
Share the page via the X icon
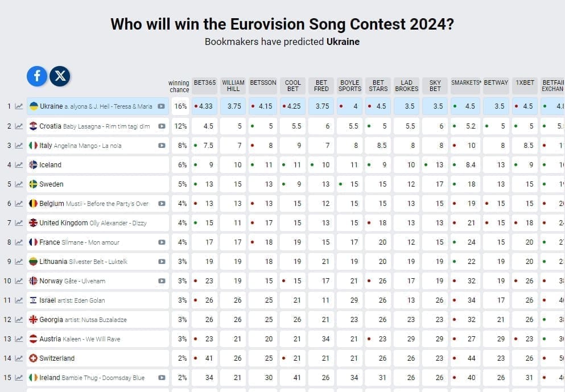point(60,76)
